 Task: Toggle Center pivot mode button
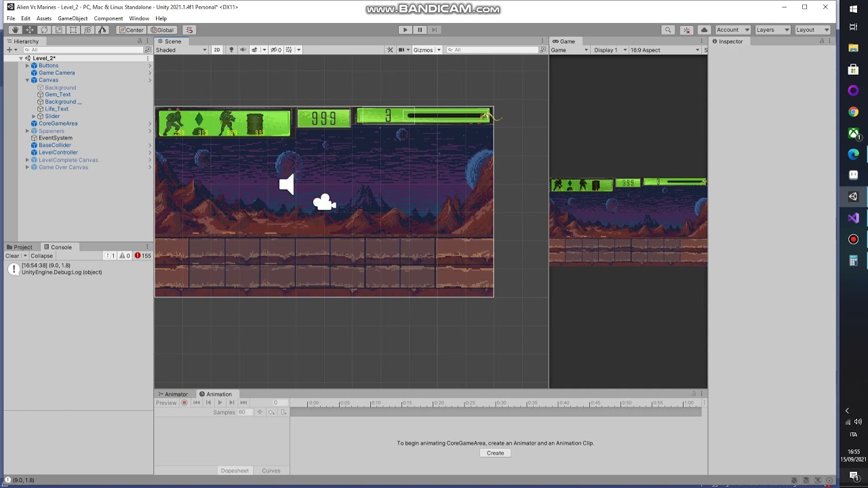click(131, 30)
